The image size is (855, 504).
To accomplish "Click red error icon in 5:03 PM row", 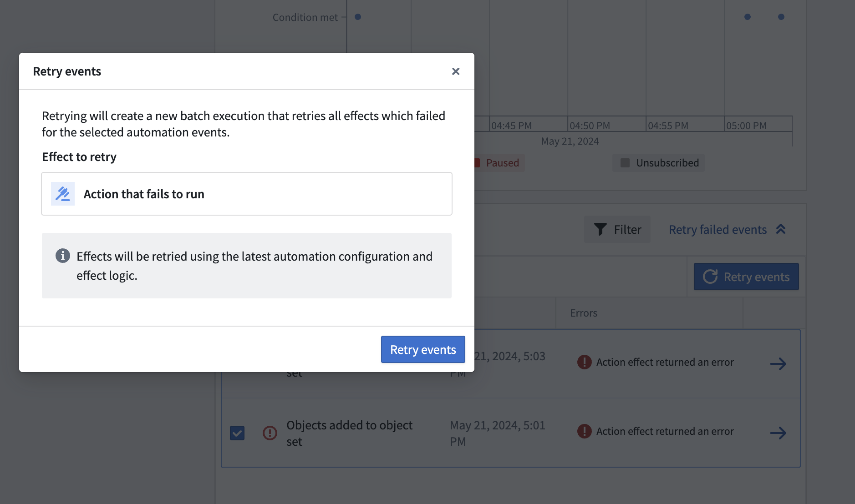I will point(585,362).
